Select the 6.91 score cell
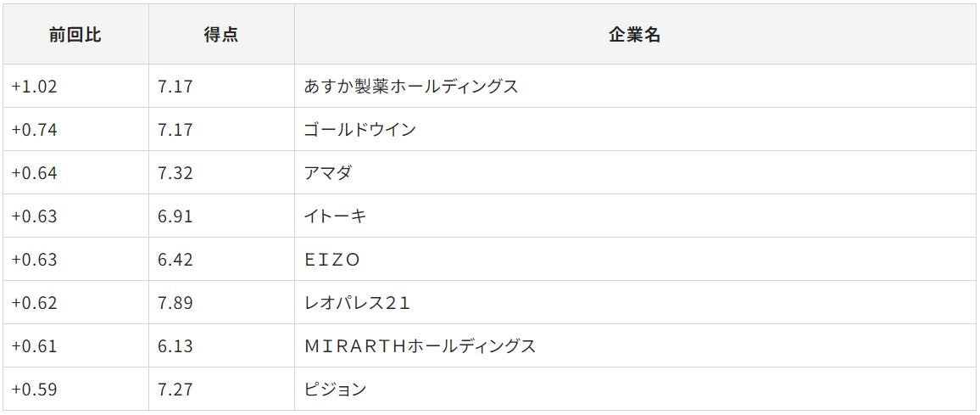 [x=221, y=216]
